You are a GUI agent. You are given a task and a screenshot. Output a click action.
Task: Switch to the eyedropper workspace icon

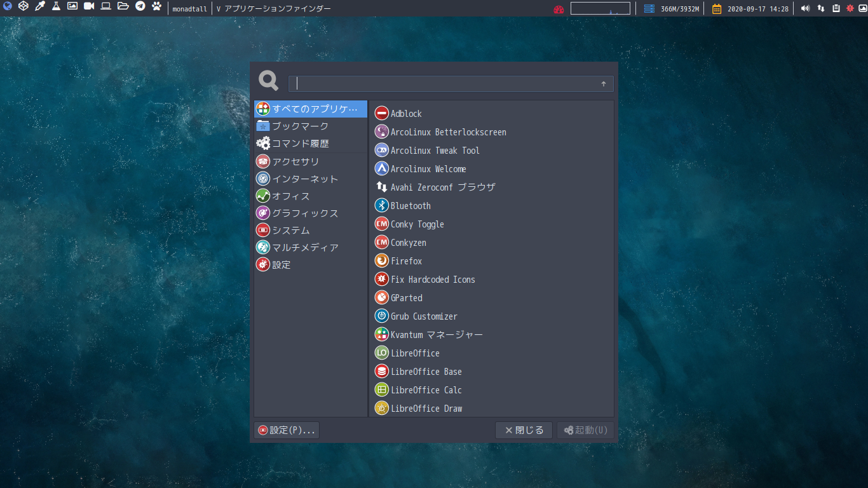(x=39, y=7)
